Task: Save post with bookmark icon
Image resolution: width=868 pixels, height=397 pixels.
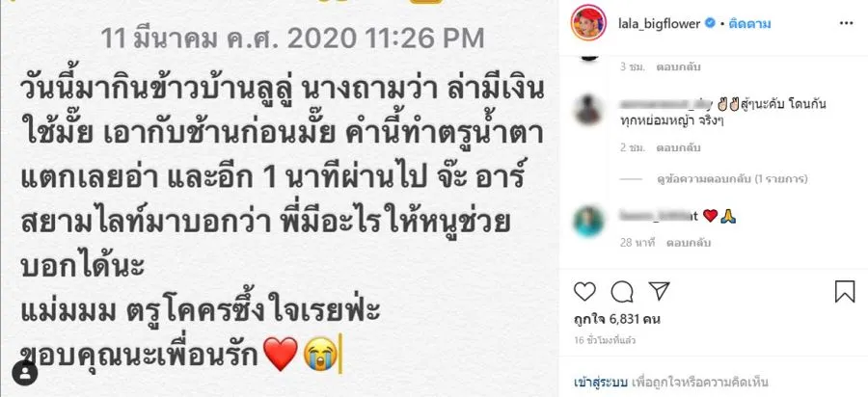Action: 845,291
